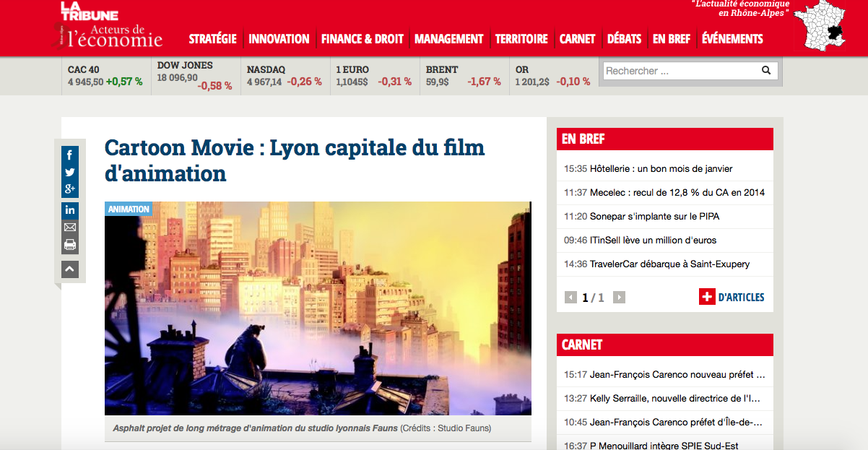The width and height of the screenshot is (868, 450).
Task: Open the Management menu
Action: pyautogui.click(x=449, y=39)
